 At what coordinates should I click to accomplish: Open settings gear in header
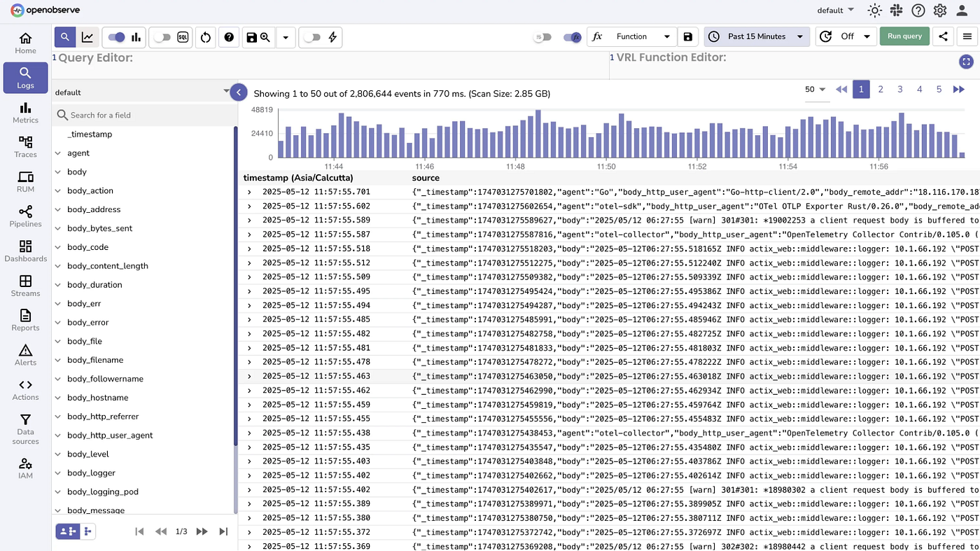[x=940, y=11]
